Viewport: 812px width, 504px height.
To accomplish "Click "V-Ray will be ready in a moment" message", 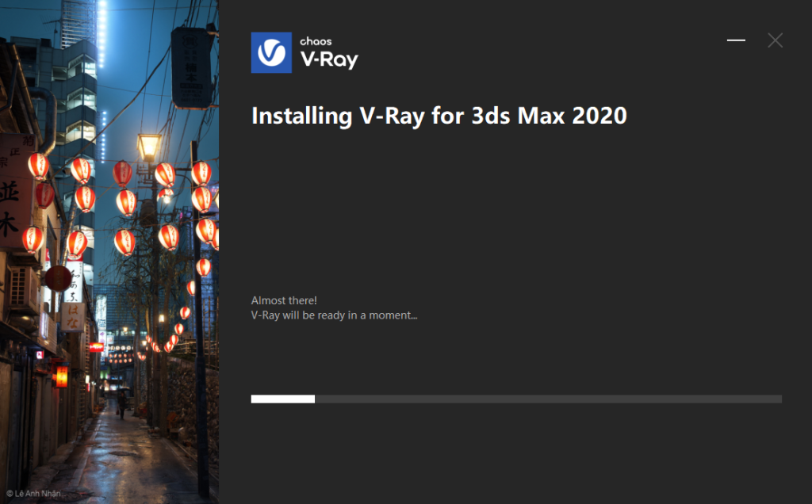I will tap(334, 315).
